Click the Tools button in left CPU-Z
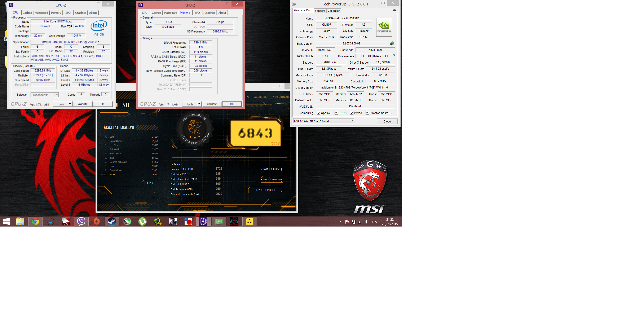644x310 pixels. pyautogui.click(x=61, y=104)
